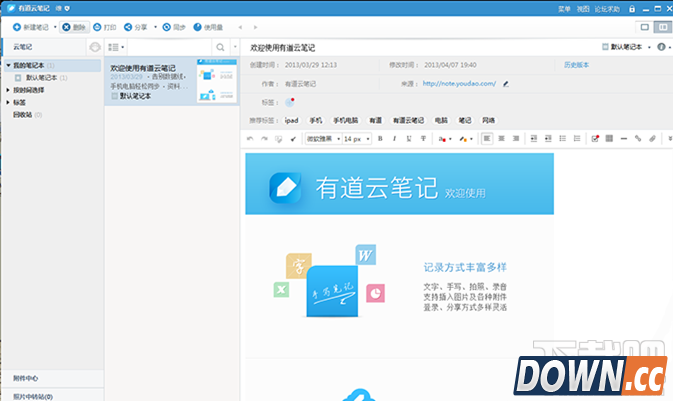Open the 分享 share options arrow

pos(155,27)
